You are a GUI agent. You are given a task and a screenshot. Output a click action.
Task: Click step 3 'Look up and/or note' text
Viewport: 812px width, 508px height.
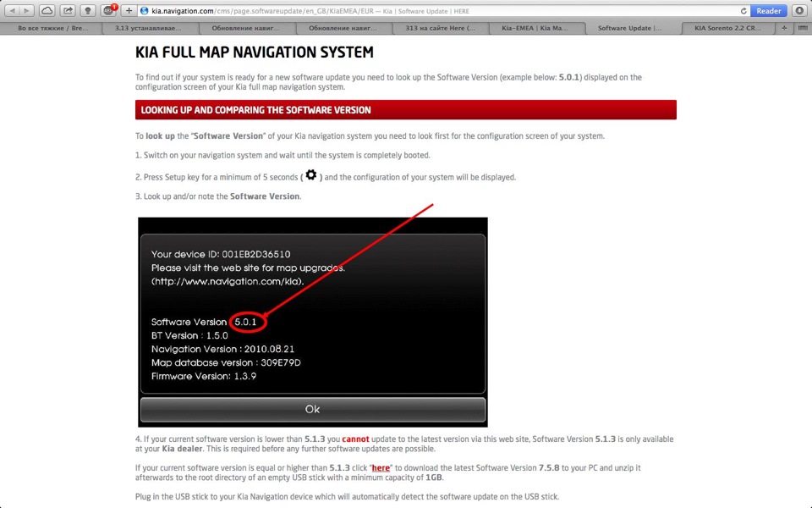(x=218, y=196)
